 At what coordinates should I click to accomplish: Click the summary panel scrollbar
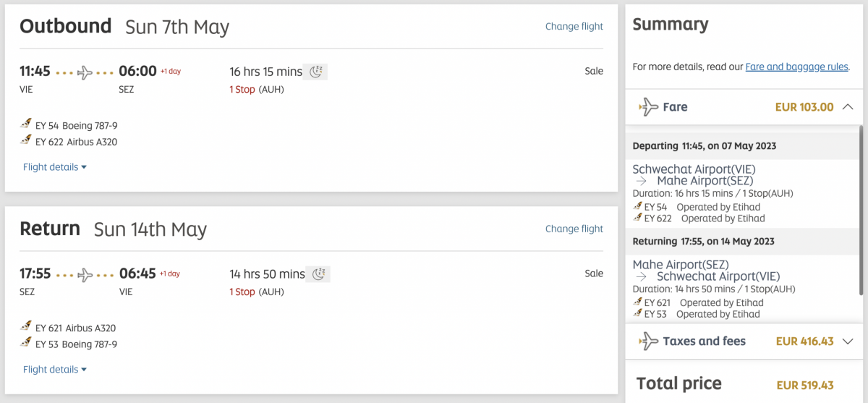860,210
